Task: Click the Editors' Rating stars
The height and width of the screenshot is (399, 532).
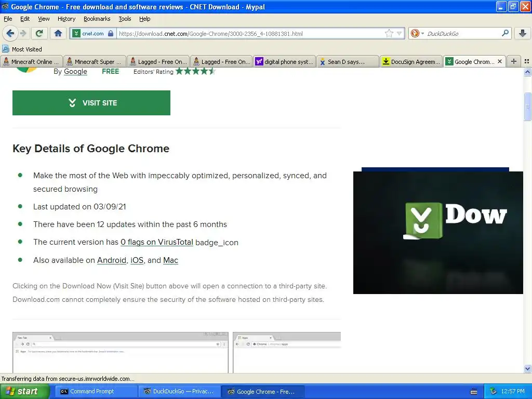Action: tap(195, 71)
